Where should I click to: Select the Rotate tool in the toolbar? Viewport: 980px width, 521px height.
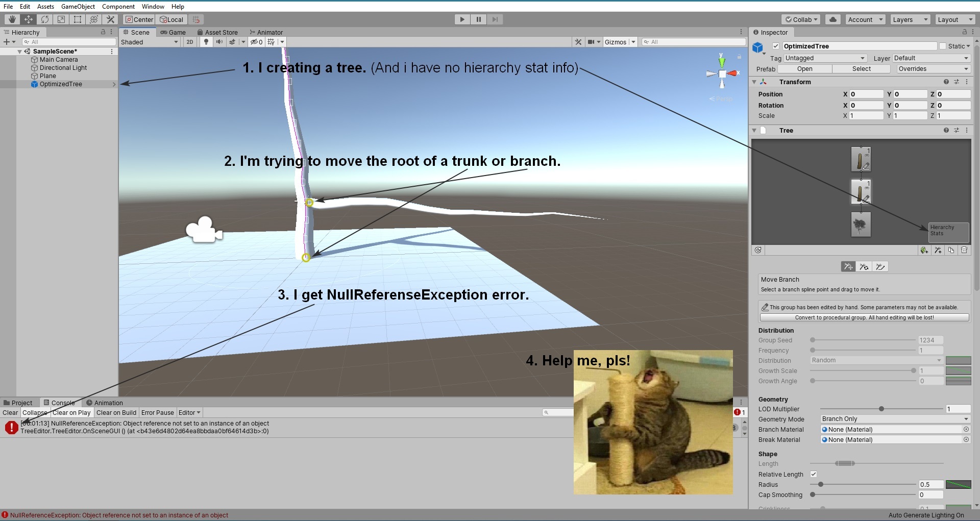45,19
